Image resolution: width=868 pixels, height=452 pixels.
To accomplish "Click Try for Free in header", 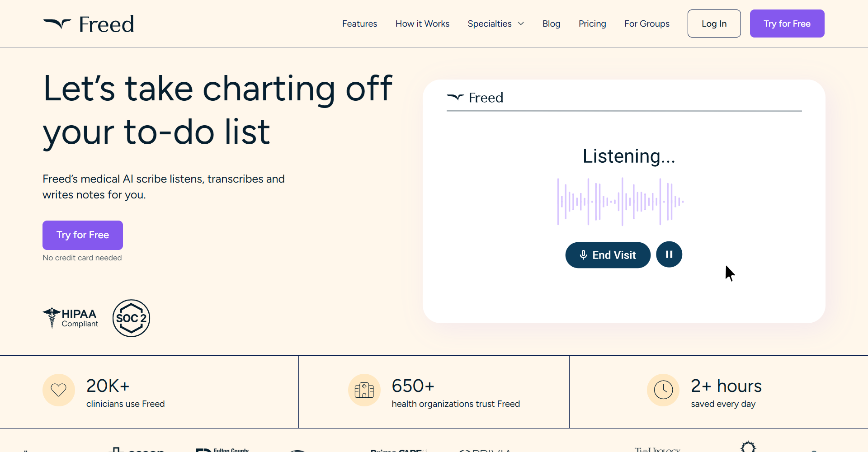I will pyautogui.click(x=787, y=24).
